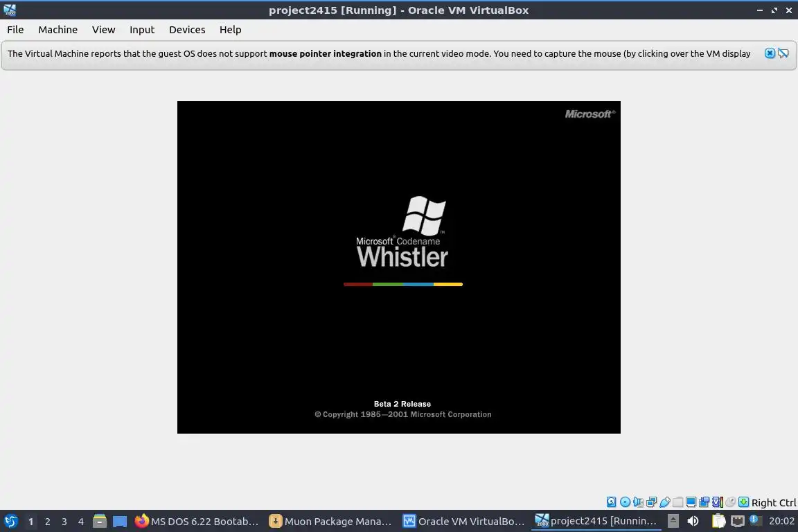Open the LXQt application menu

coord(10,521)
